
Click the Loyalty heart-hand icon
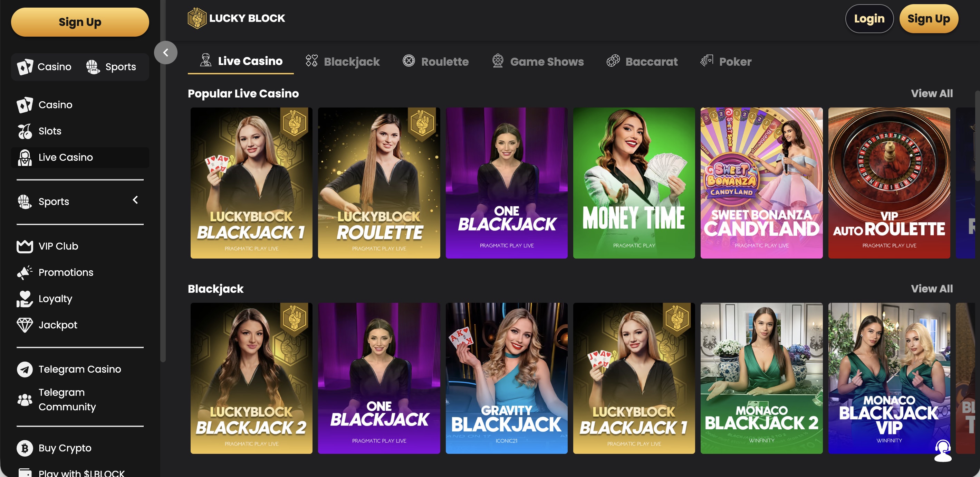(25, 299)
